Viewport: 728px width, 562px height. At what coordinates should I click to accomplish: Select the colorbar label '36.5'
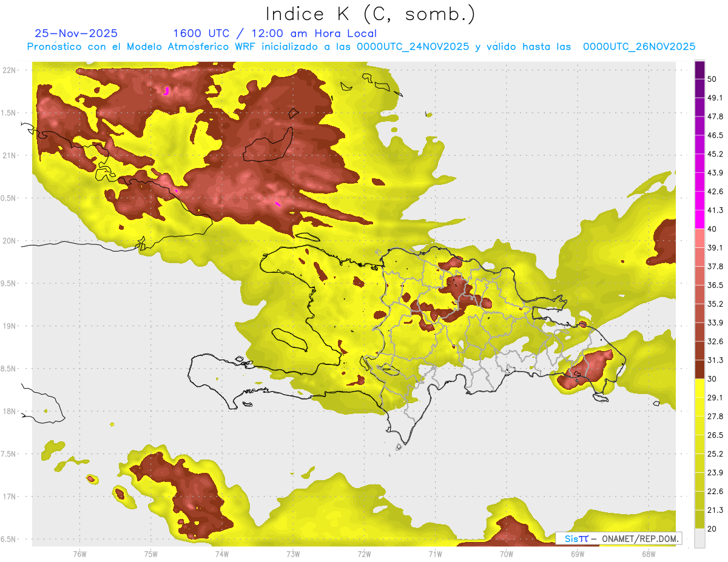pos(715,285)
